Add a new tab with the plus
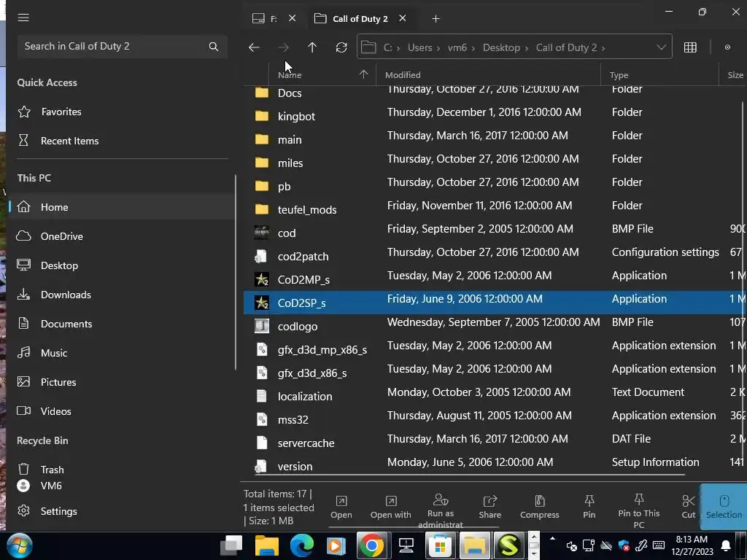The width and height of the screenshot is (747, 560). (436, 18)
